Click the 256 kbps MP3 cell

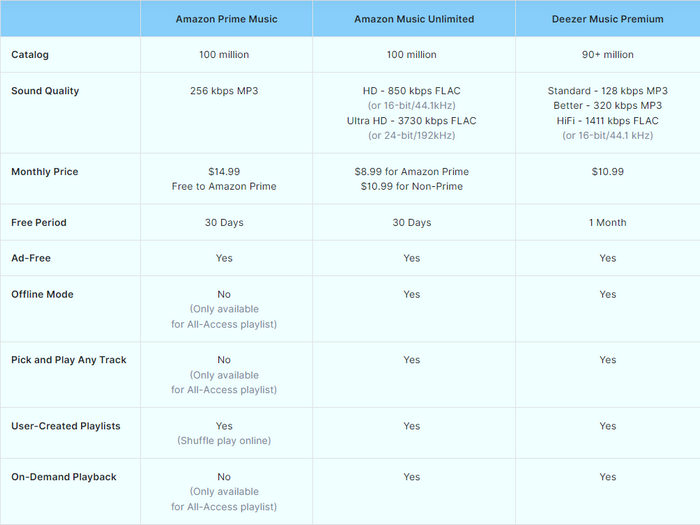click(224, 91)
